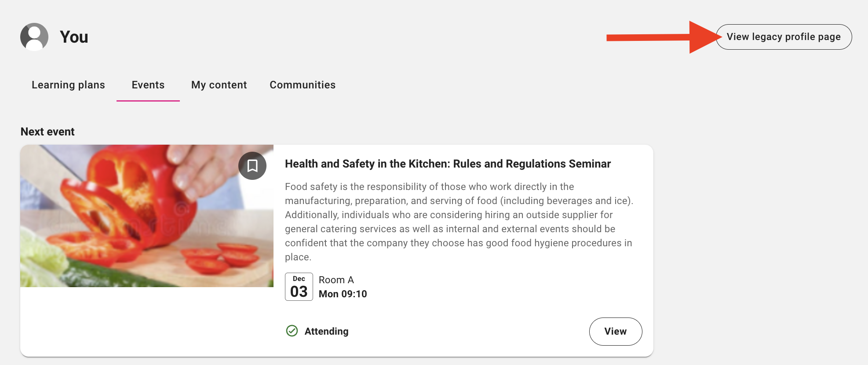Click the Next event heading

tap(47, 131)
